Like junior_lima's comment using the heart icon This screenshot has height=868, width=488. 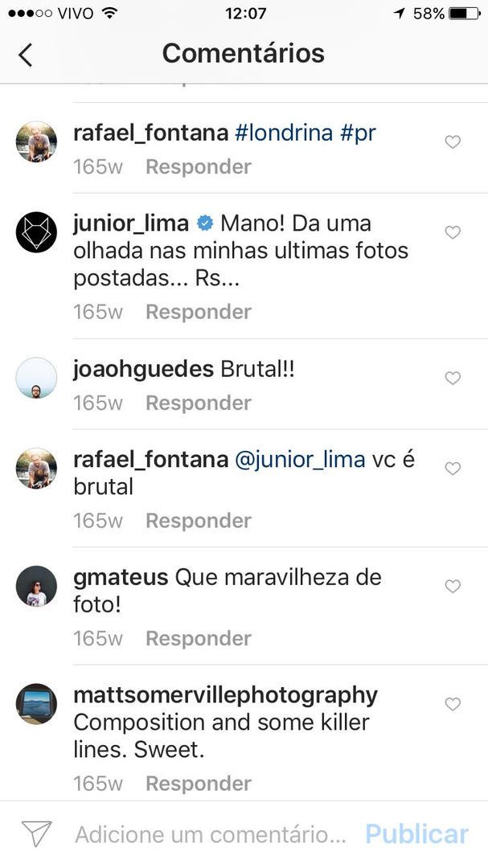pos(452,232)
